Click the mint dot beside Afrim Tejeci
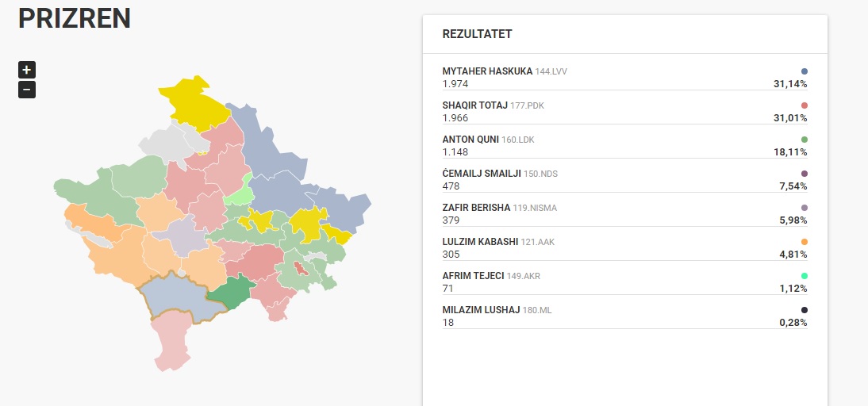Image resolution: width=868 pixels, height=406 pixels. pyautogui.click(x=805, y=276)
